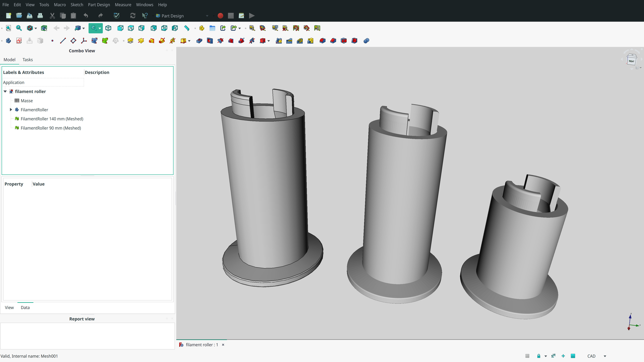Apply a fillet to the model
The image size is (644, 362).
click(323, 41)
